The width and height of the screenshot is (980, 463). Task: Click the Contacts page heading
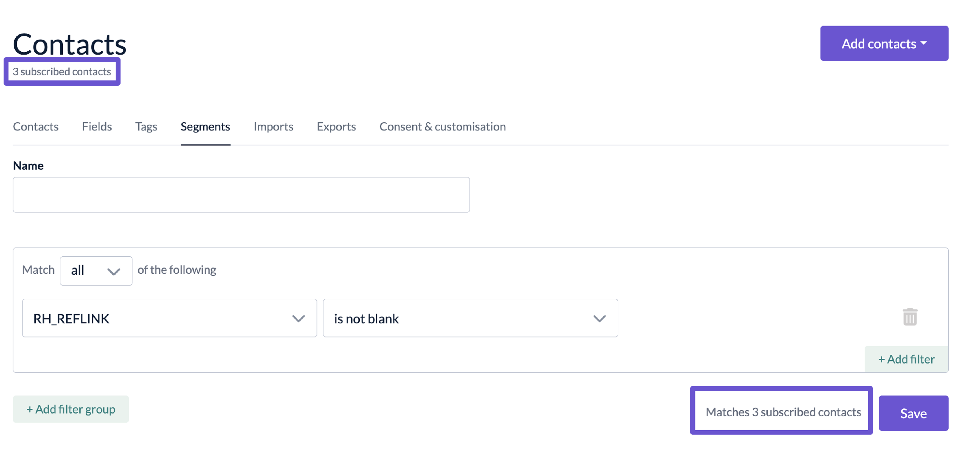70,44
